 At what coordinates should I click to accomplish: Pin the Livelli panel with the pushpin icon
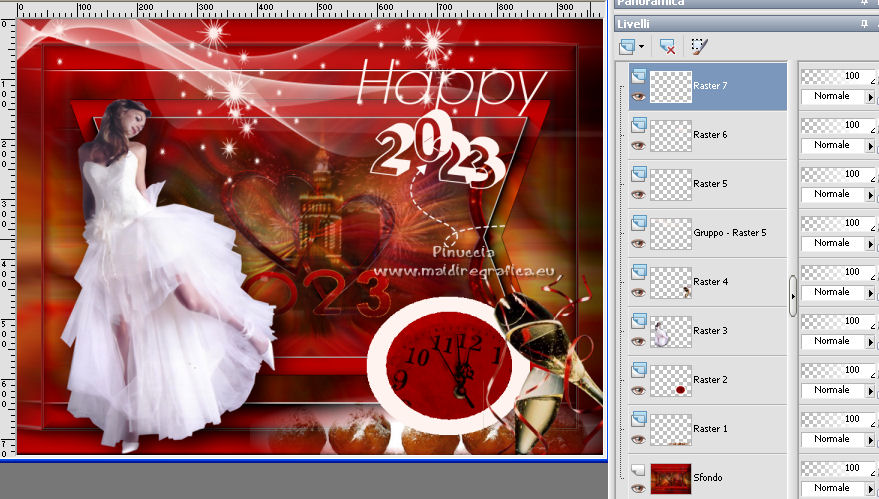[864, 24]
